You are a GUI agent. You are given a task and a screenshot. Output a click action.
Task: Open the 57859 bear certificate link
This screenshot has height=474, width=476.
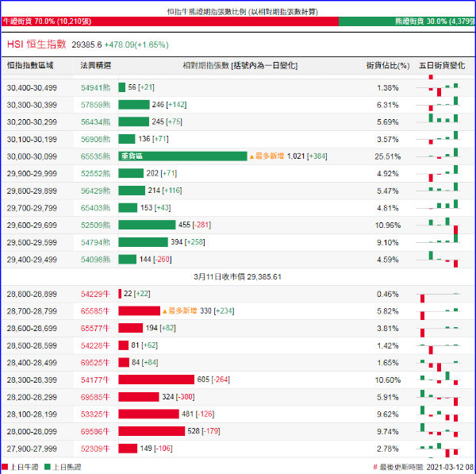(96, 105)
